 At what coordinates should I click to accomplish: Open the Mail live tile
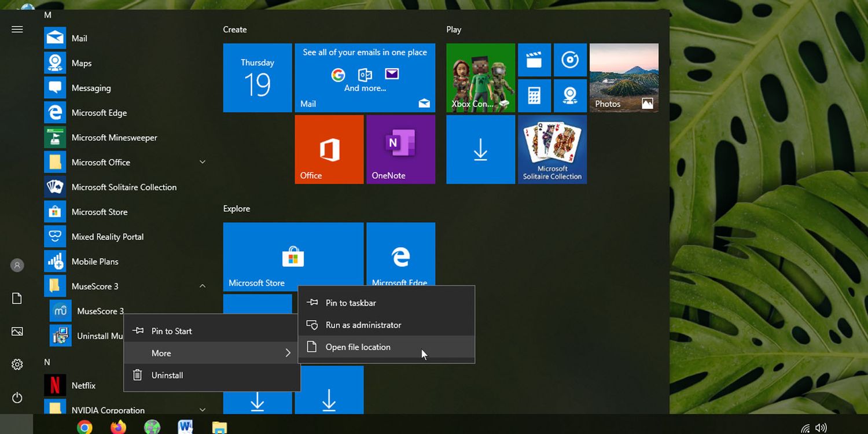click(365, 78)
